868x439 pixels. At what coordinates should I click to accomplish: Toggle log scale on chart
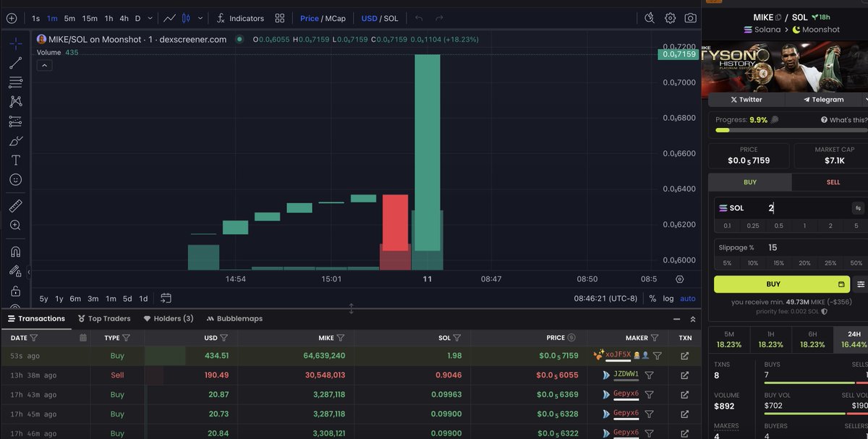tap(668, 299)
